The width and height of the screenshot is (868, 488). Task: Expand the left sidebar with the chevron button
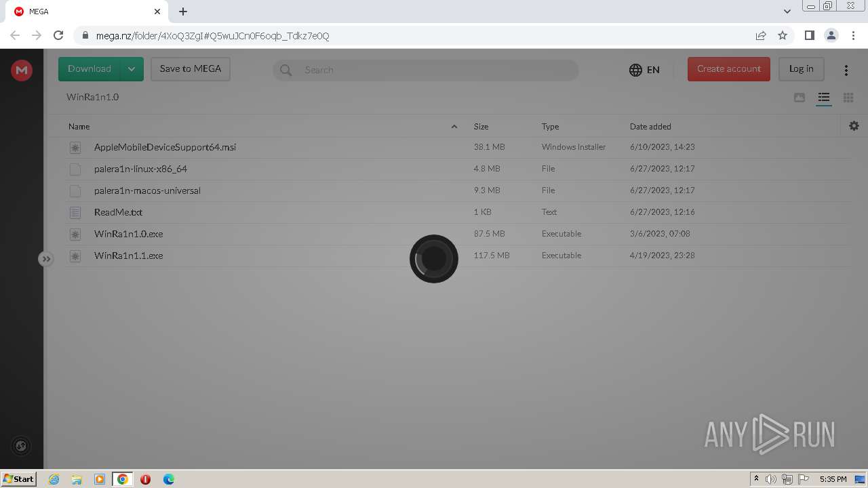46,259
